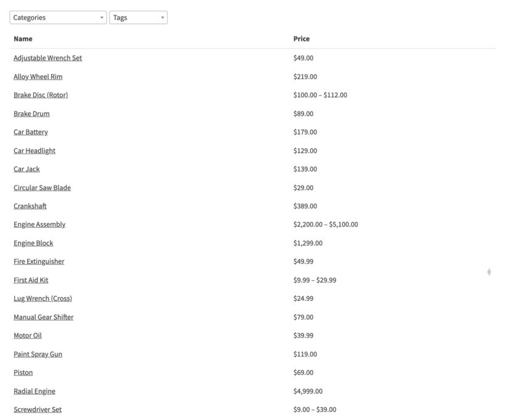Select the $119.00 price cell
The image size is (506, 420).
click(x=305, y=355)
